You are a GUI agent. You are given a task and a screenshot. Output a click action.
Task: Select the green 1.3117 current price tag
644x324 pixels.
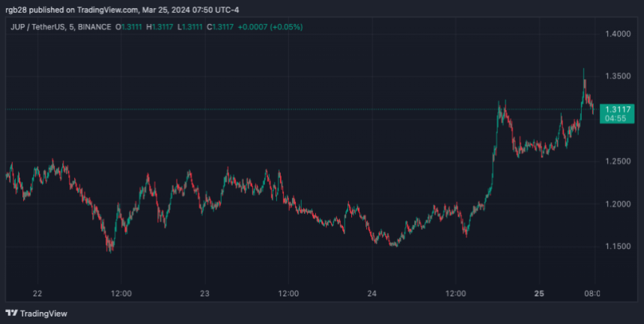[x=616, y=109]
